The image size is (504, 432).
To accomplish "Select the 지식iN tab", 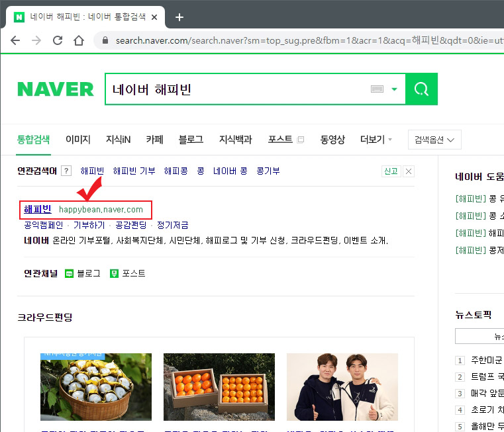I will pos(119,140).
